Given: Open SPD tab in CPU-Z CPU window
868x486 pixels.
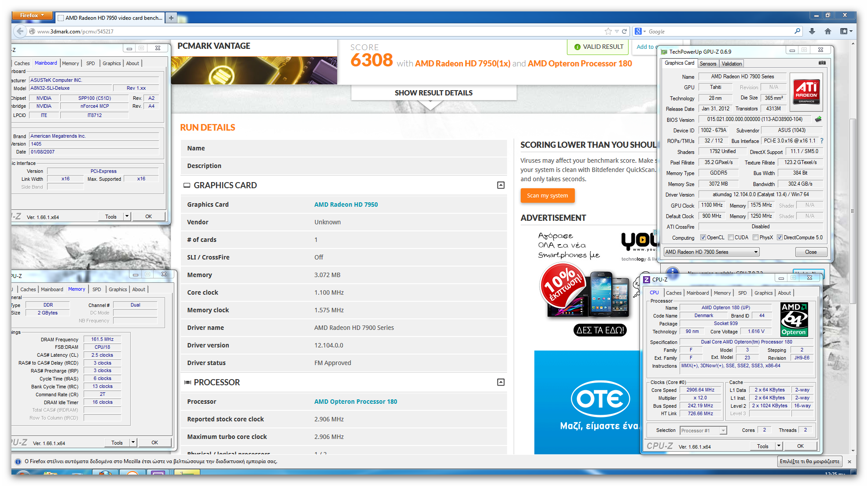Looking at the screenshot, I should 742,293.
